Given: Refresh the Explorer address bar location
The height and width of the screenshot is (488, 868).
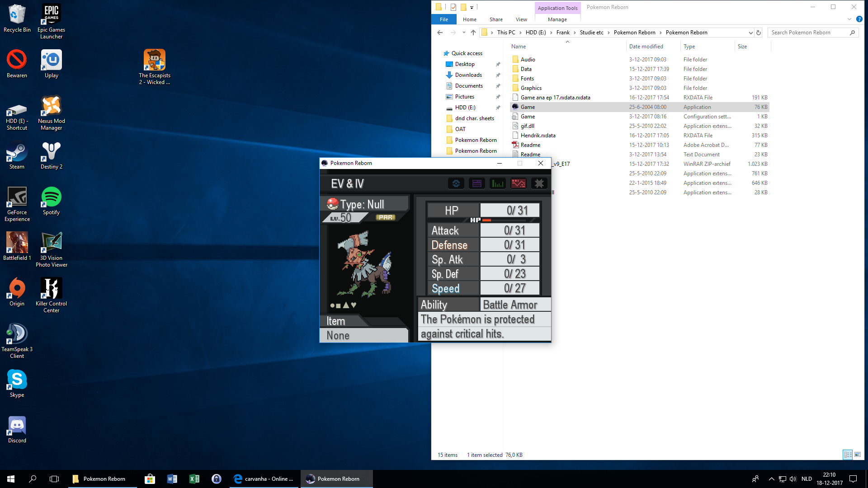Looking at the screenshot, I should [x=759, y=33].
